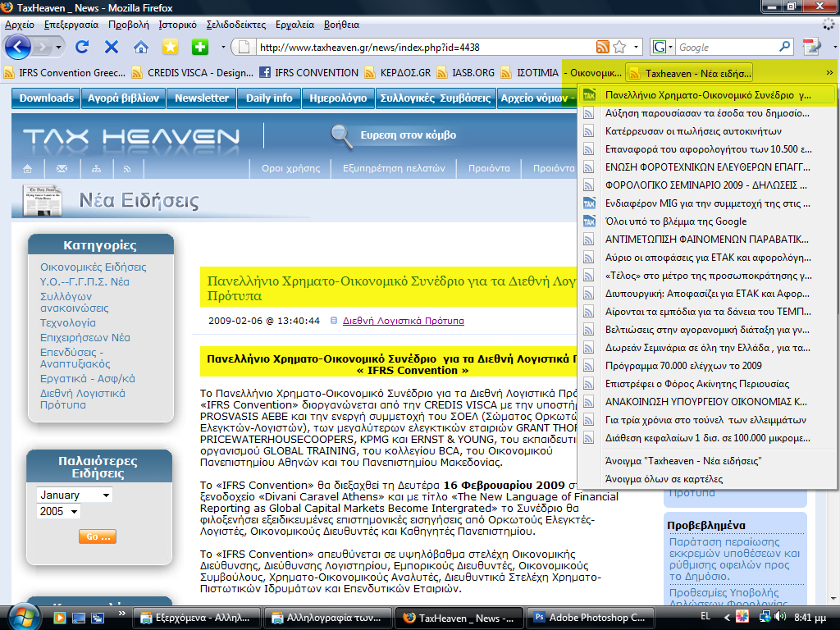Open the January month dropdown
This screenshot has height=630, width=840.
[x=74, y=495]
